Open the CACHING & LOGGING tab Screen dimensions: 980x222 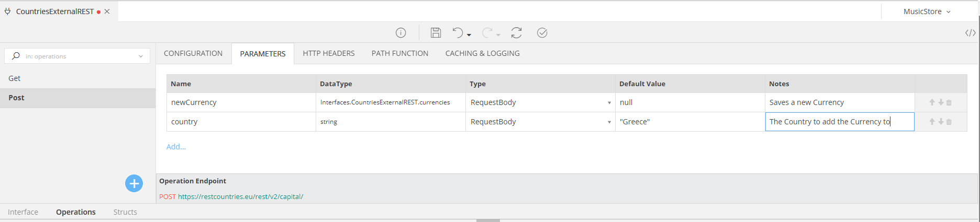tap(482, 53)
